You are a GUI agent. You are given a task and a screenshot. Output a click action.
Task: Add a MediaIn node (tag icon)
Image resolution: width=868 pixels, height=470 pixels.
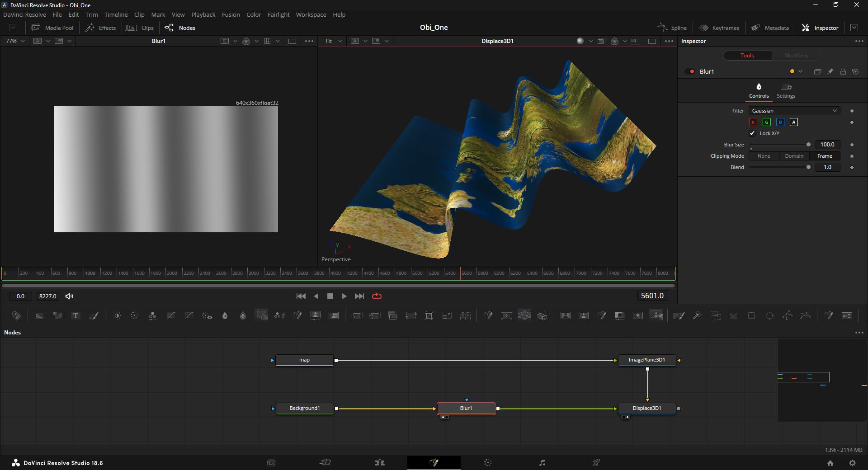point(16,315)
